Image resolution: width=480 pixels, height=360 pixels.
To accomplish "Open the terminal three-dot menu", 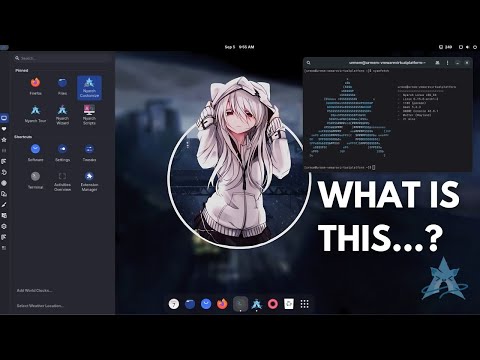I will tap(447, 63).
